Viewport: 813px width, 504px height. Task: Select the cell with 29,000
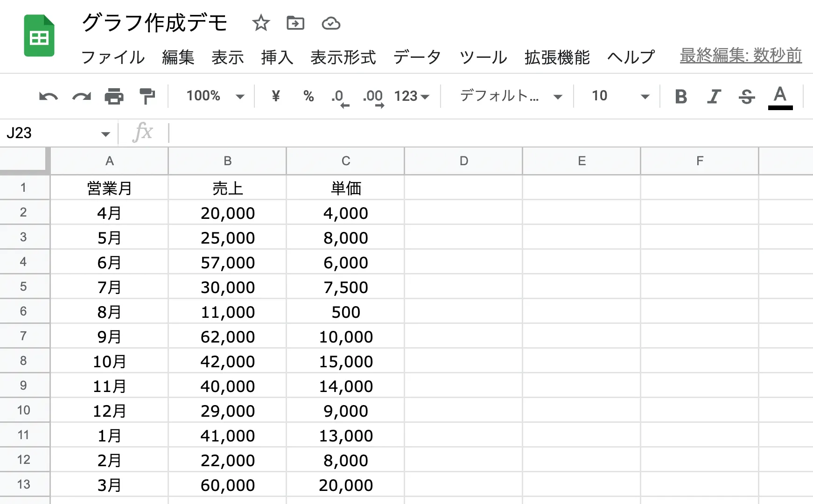227,410
